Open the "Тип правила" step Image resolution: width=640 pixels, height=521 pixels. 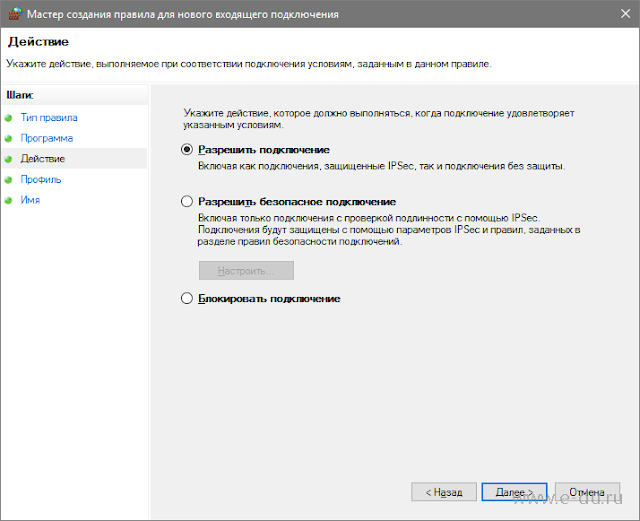(49, 118)
